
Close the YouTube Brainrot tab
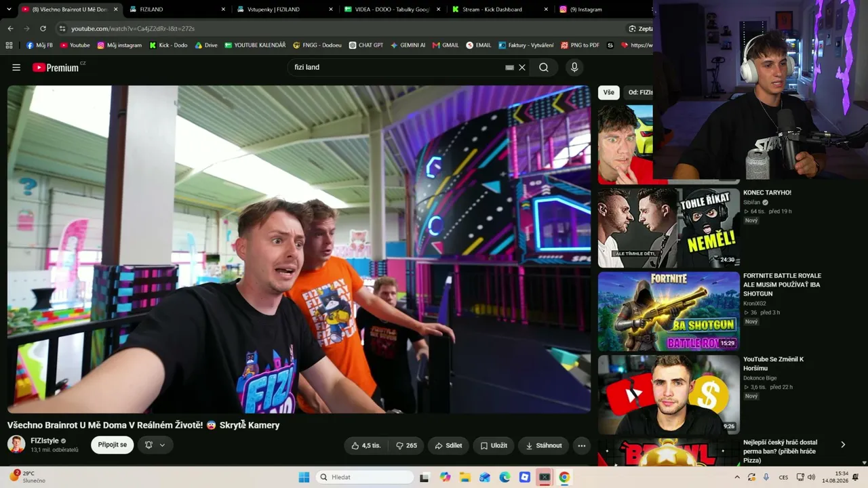[115, 9]
